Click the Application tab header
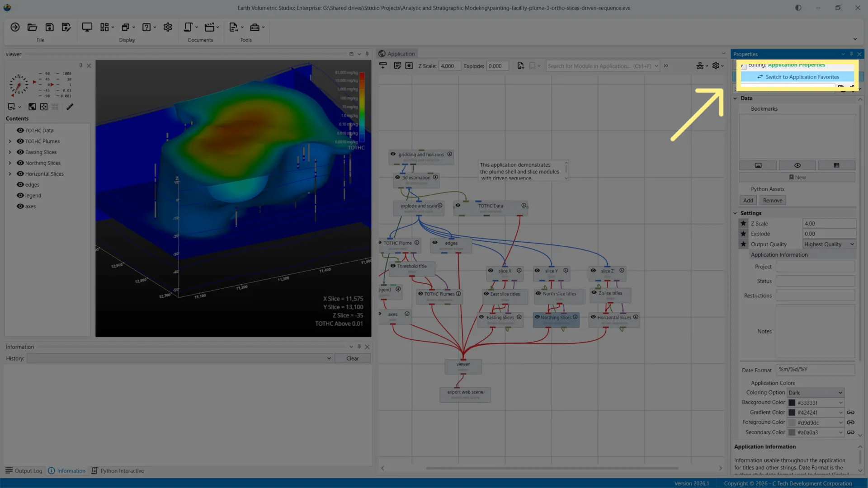Screen dimensions: 868x488 coord(397,54)
